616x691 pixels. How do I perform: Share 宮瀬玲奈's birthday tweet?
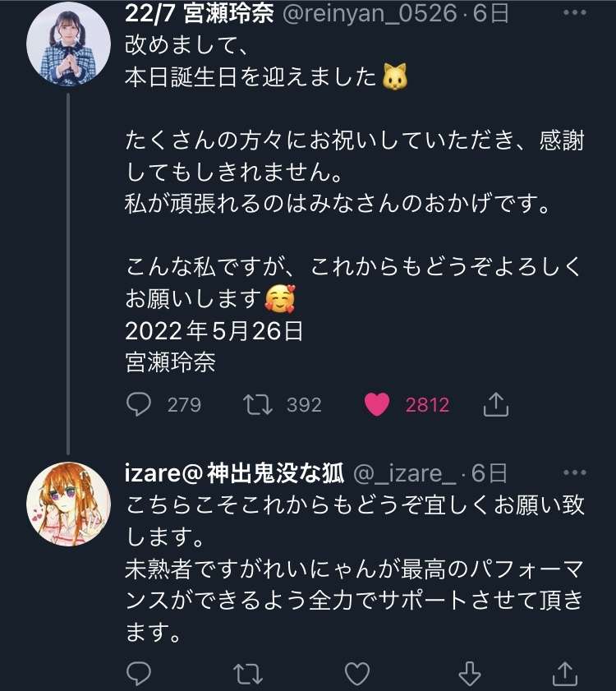[496, 404]
